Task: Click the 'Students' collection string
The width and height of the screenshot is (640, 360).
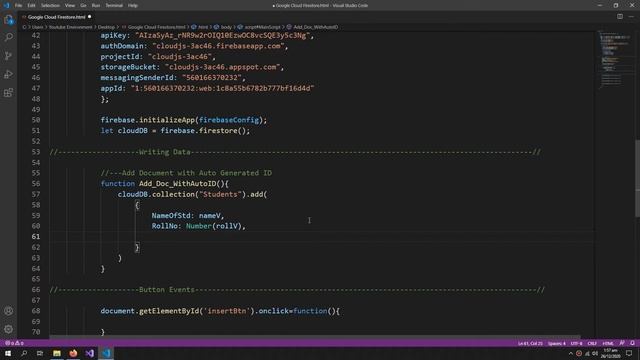Action: [220, 194]
